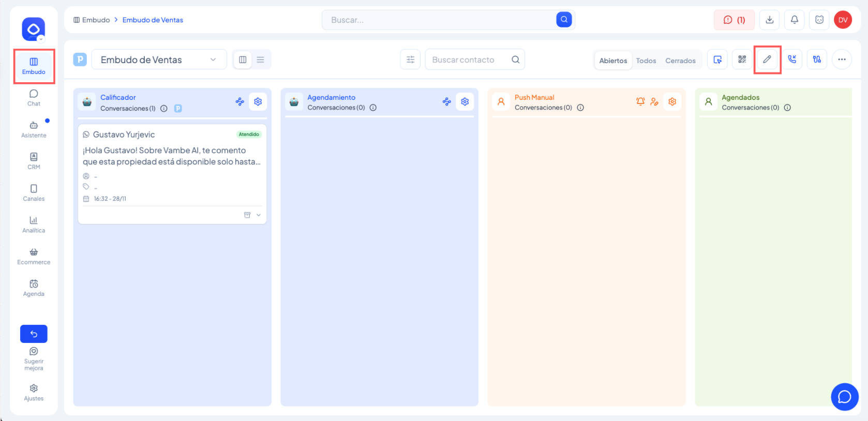Click Embudo breadcrumb link
This screenshot has height=421, width=868.
pos(96,20)
